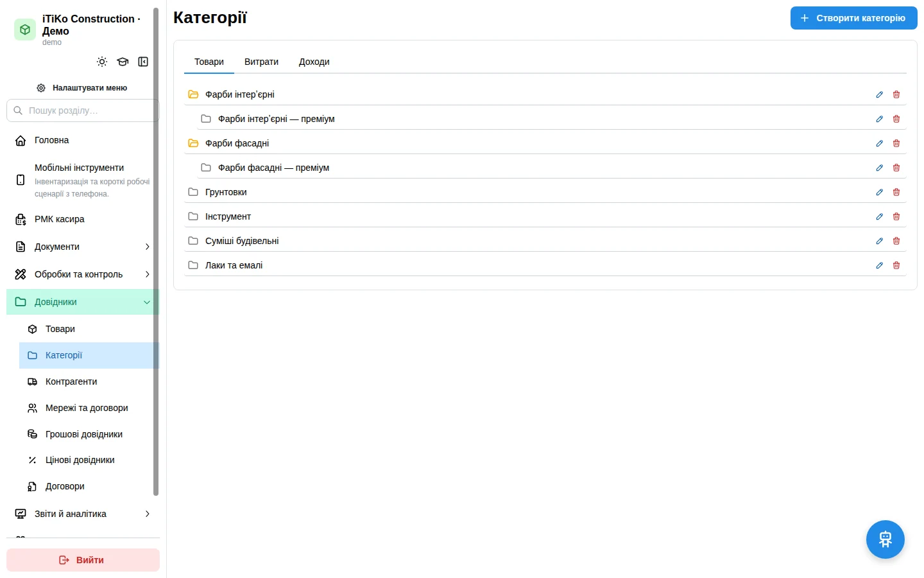Viewport: 924px width, 578px height.
Task: Toggle the light/dark theme sun icon
Action: click(x=102, y=62)
